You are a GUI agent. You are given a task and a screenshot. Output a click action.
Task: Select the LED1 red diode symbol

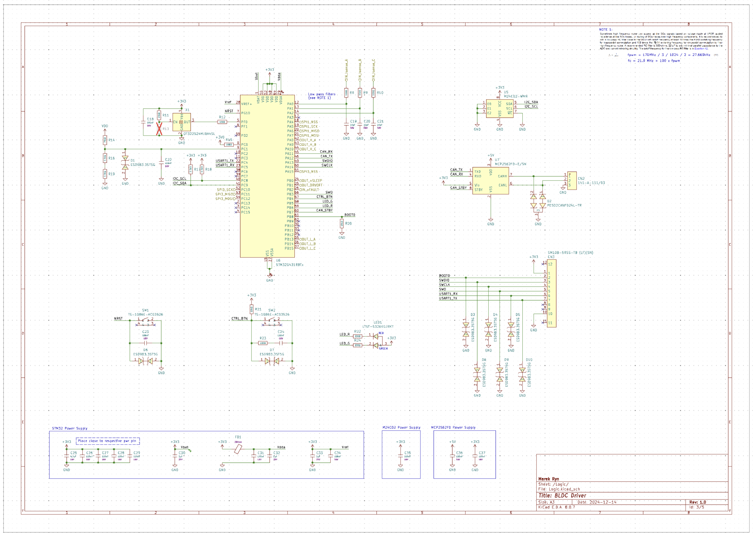point(375,336)
